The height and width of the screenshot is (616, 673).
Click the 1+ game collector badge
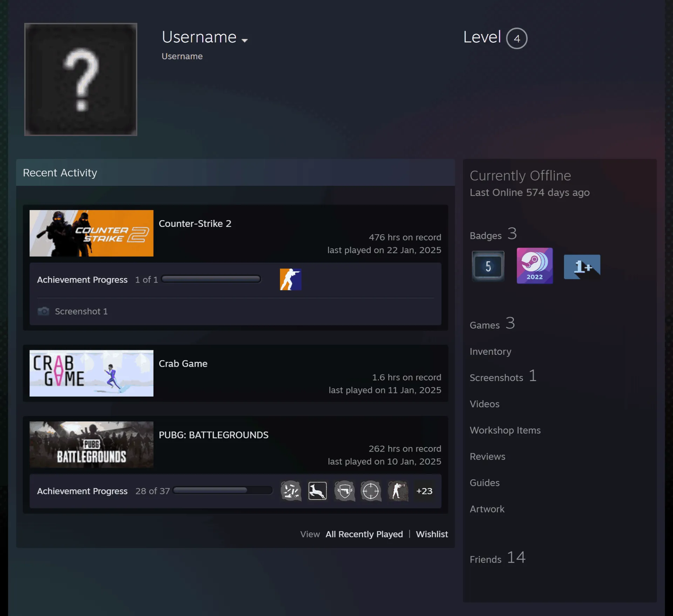coord(582,266)
